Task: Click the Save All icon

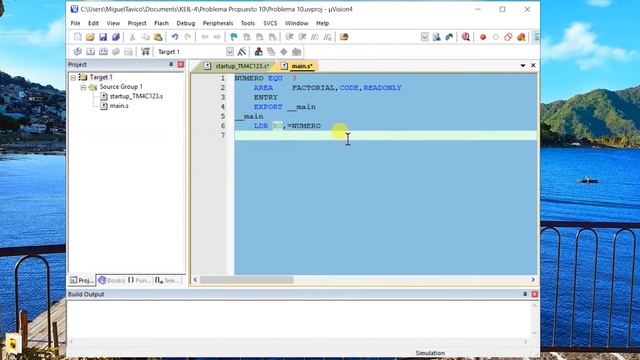Action: 116,37
